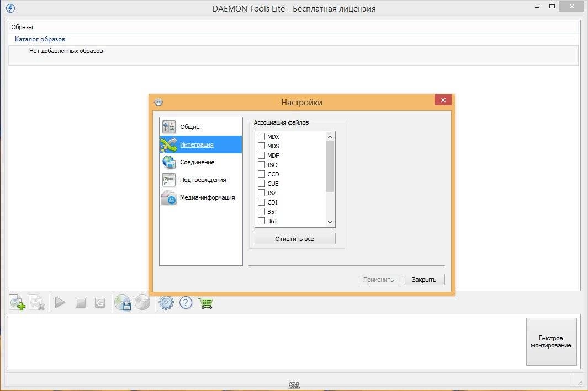588x391 pixels.
Task: Tick the ISO checkbox
Action: [x=261, y=164]
